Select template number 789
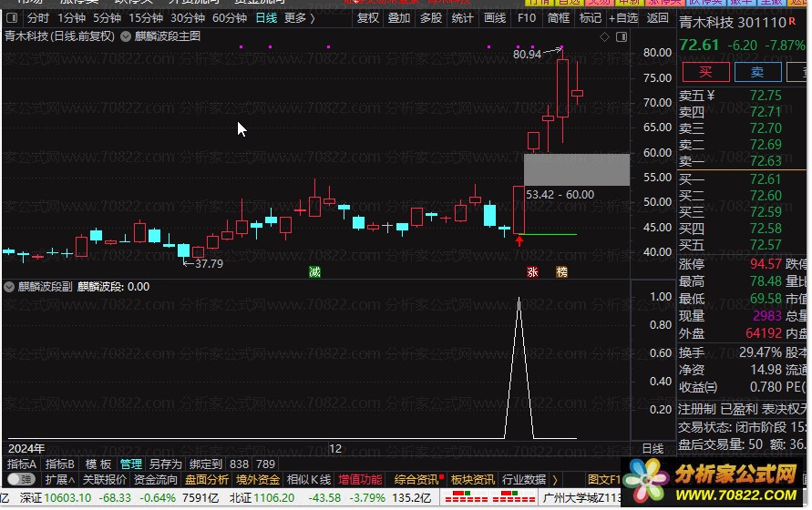812x510 pixels. (x=266, y=464)
